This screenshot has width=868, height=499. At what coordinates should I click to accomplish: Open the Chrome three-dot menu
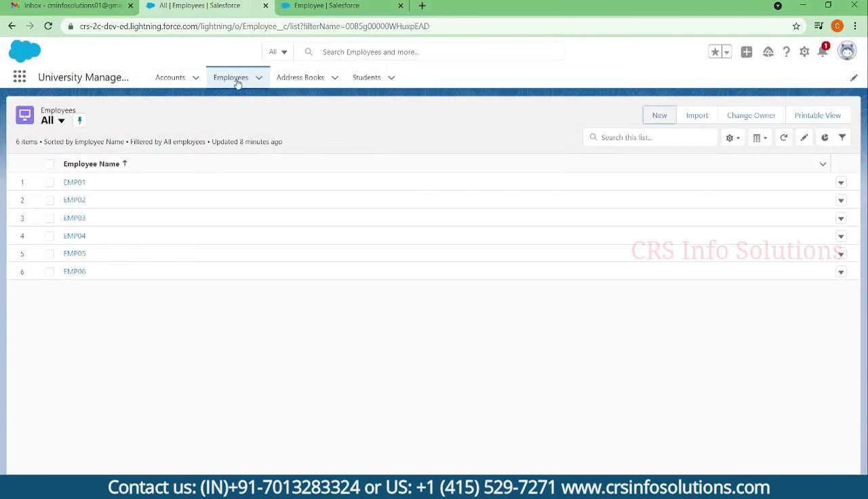[856, 26]
